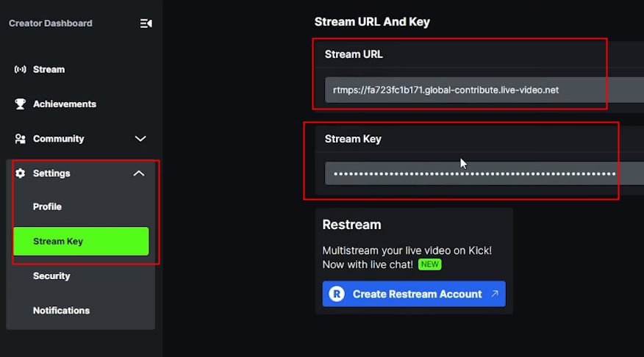This screenshot has width=644, height=357.
Task: Expand the Community section chevron
Action: tap(140, 139)
